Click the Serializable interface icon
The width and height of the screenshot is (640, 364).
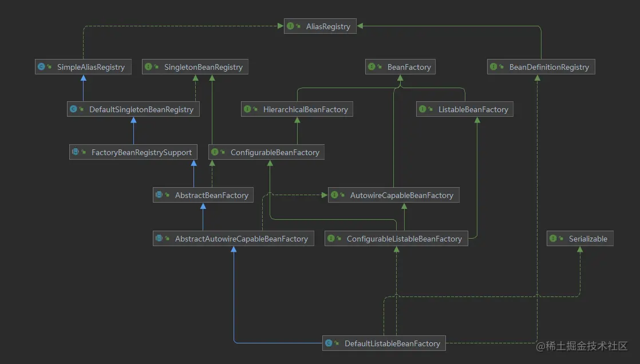pyautogui.click(x=553, y=238)
